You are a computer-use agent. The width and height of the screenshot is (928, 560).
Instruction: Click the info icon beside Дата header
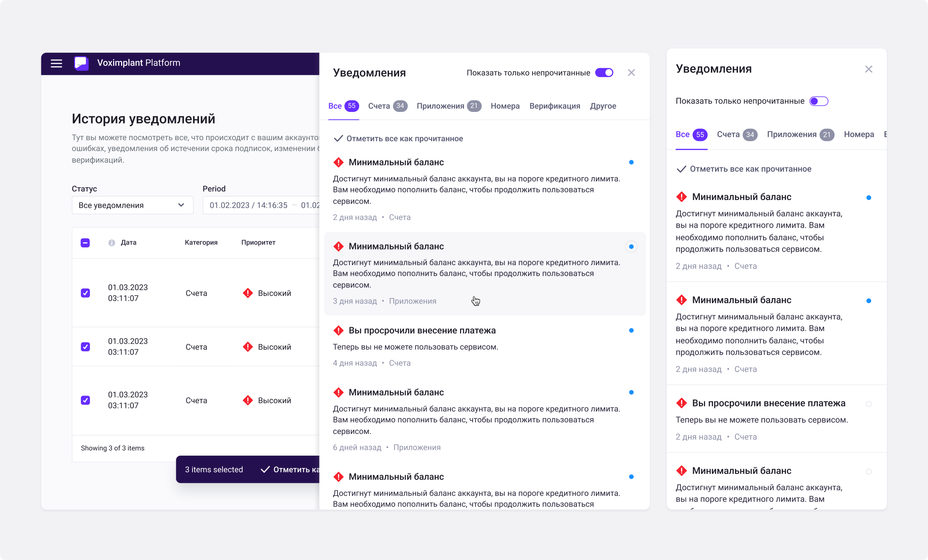tap(112, 243)
